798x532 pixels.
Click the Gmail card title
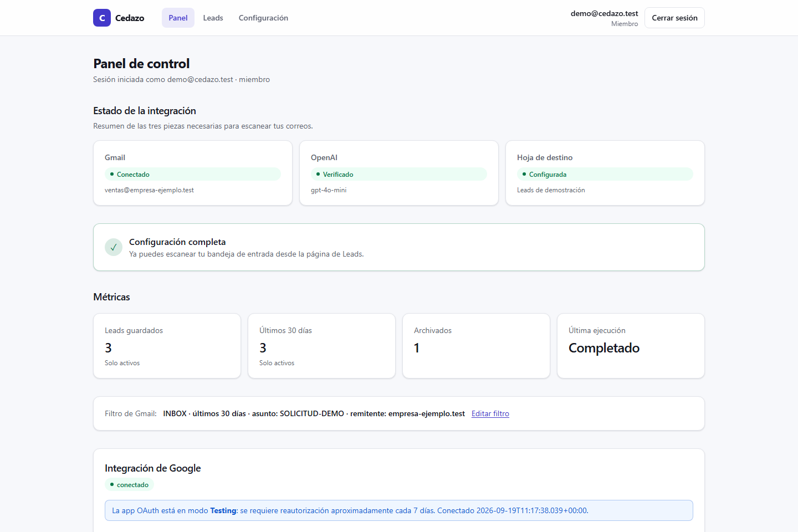[115, 157]
